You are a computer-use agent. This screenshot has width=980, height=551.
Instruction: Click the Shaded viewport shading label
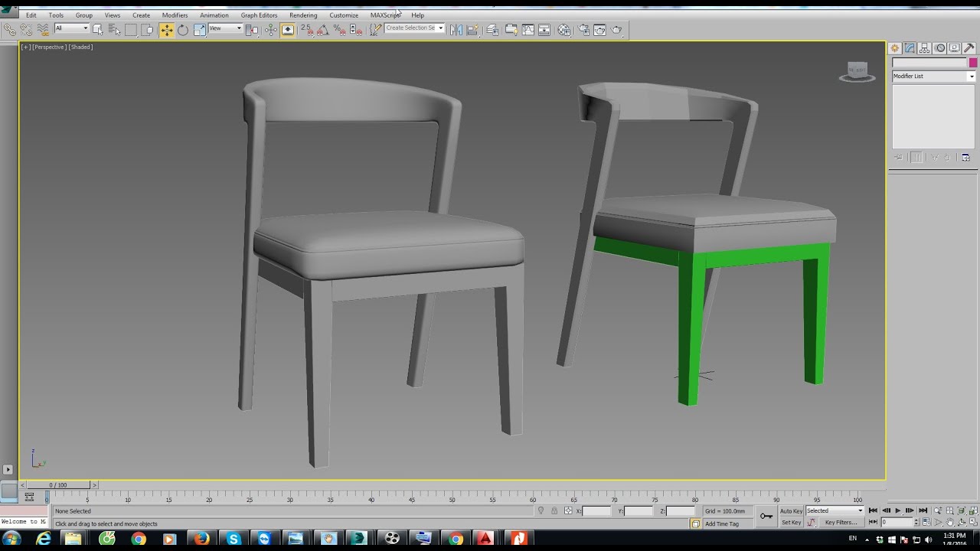80,47
